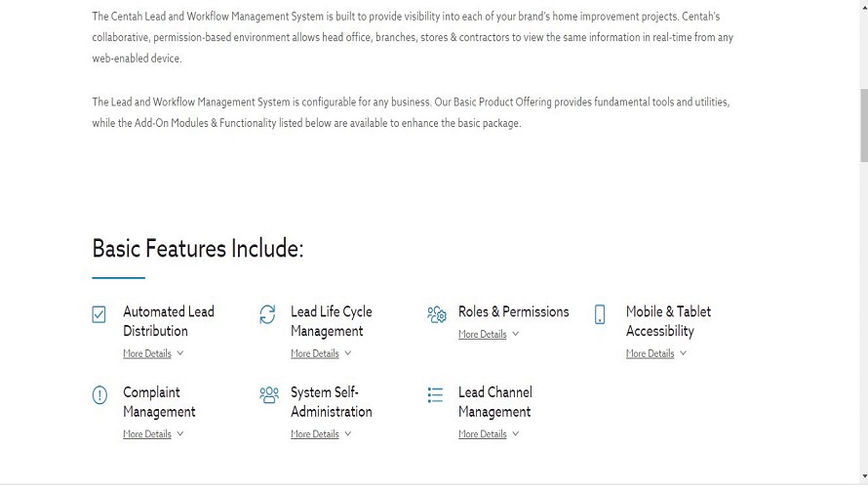Click the Roles & Permissions title
This screenshot has width=868, height=488.
coord(513,311)
